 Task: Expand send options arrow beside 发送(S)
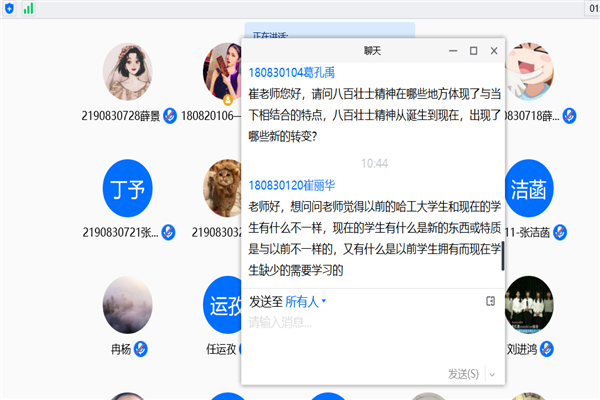[492, 374]
